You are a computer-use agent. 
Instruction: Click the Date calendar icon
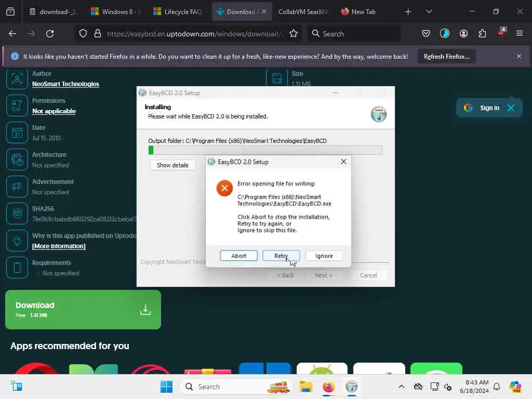click(x=17, y=132)
